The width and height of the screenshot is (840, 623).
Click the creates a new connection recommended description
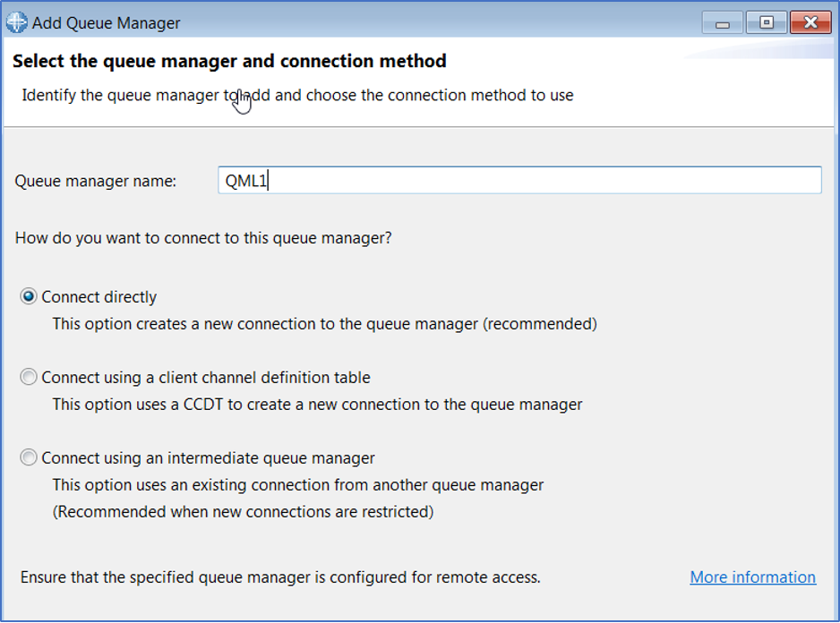[324, 324]
